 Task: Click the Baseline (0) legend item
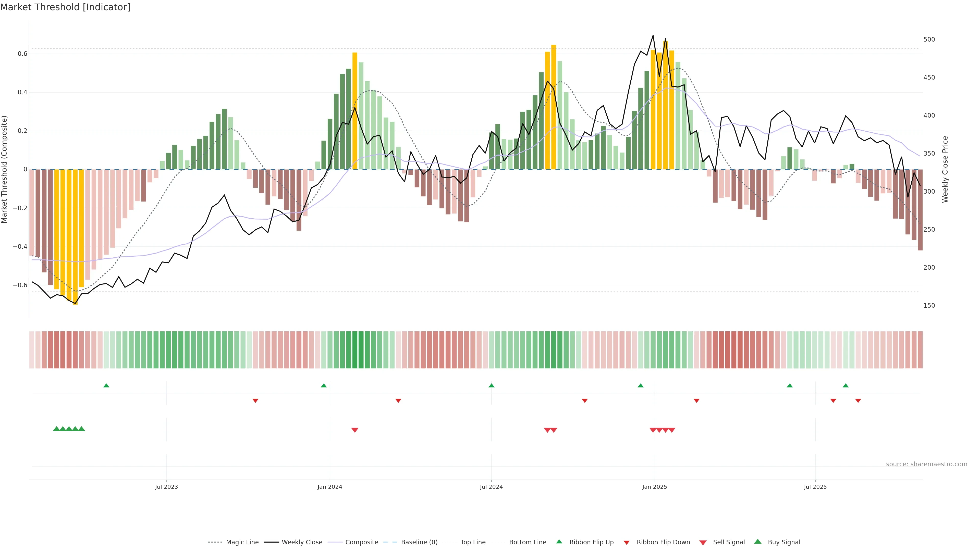(x=419, y=542)
